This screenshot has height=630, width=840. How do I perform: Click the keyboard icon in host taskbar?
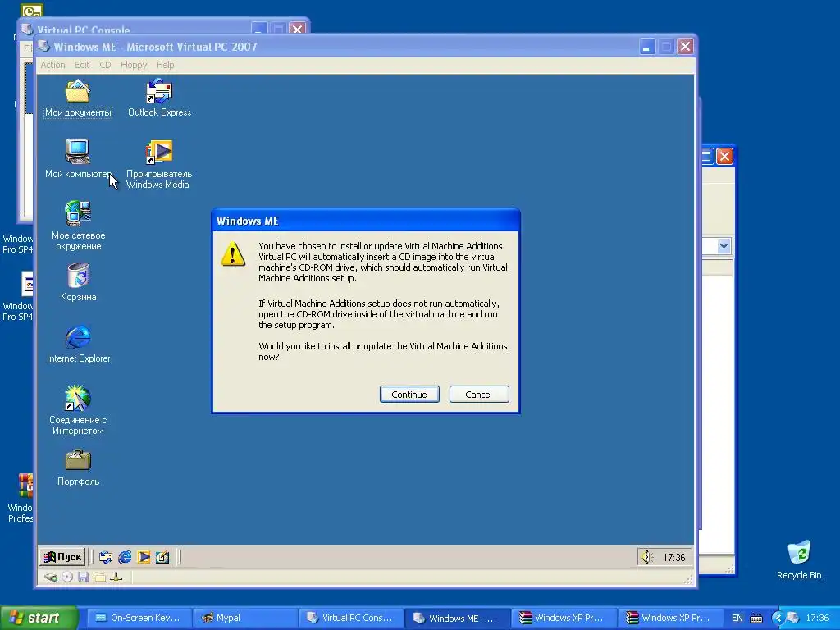click(756, 619)
